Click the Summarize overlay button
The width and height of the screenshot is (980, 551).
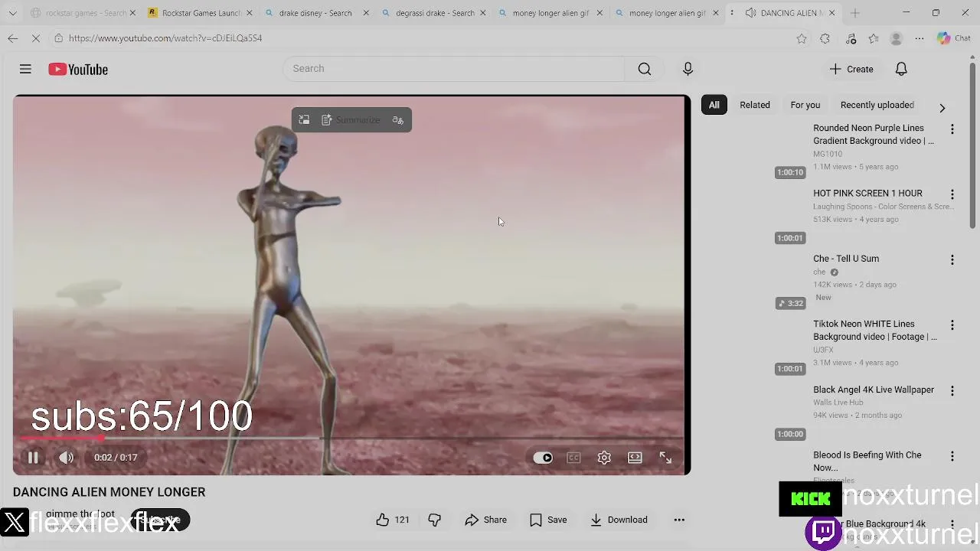click(x=351, y=120)
